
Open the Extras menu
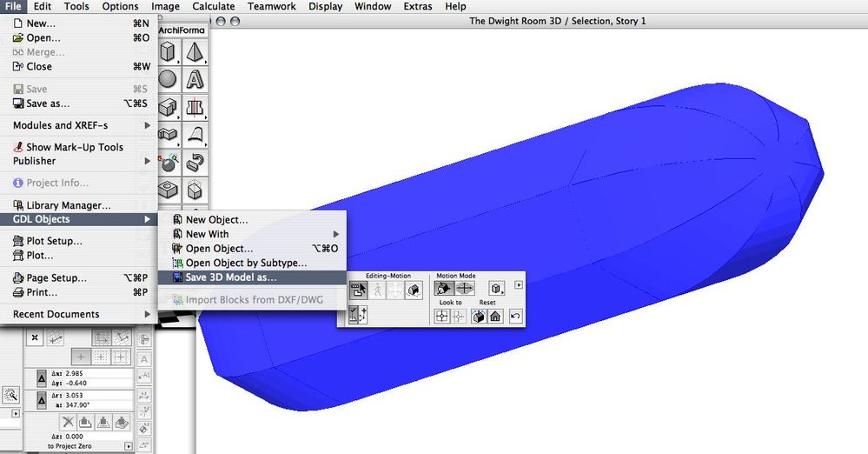pos(417,6)
